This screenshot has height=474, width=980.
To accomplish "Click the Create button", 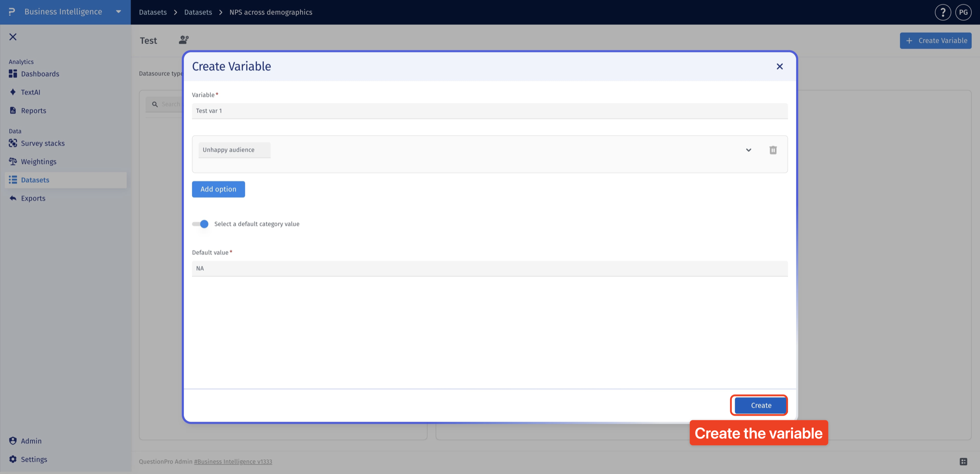I will point(761,405).
